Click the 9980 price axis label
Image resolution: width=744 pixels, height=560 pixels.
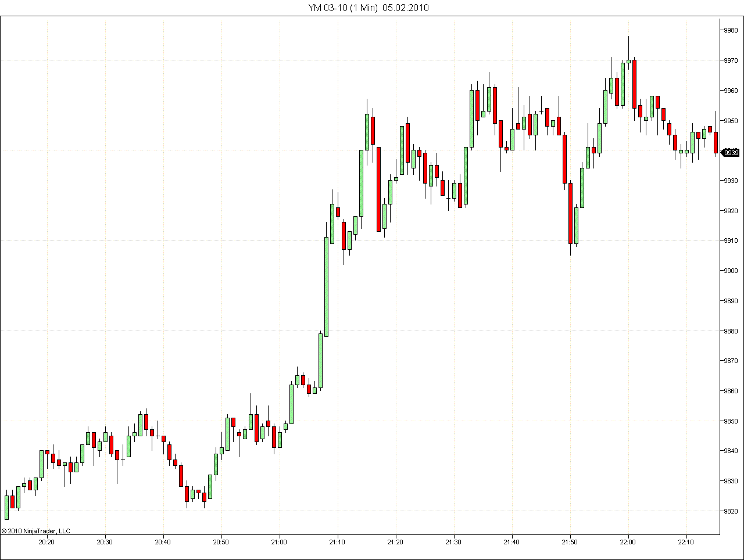tap(730, 30)
